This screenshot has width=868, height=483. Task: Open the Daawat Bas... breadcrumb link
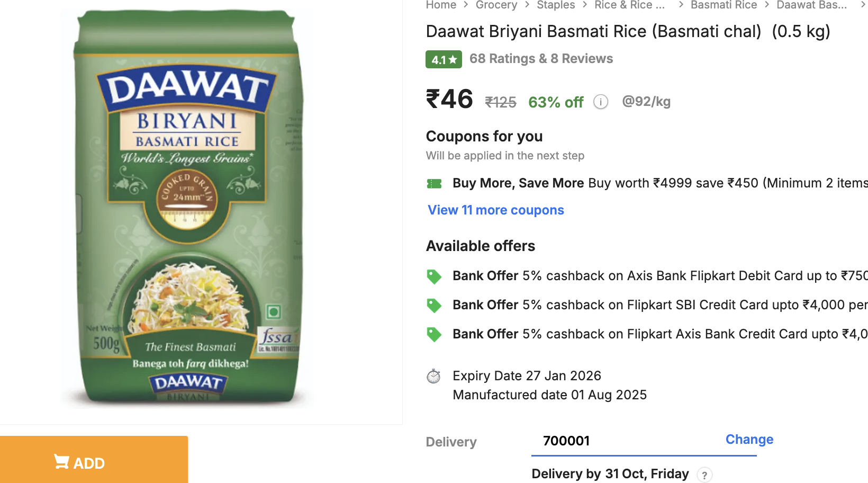click(811, 5)
